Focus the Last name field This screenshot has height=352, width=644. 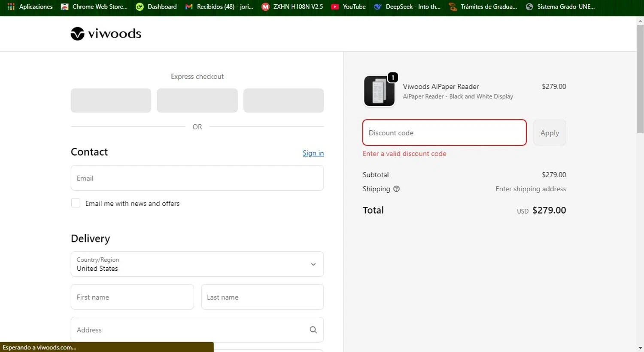click(x=262, y=297)
